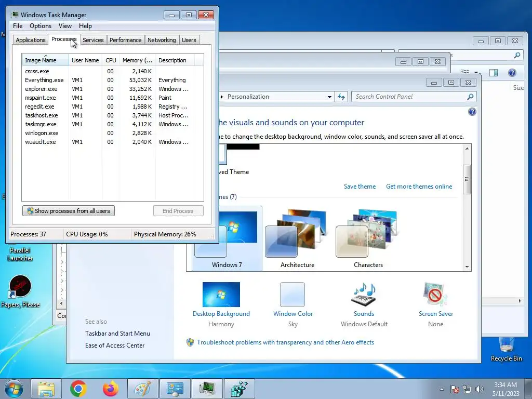532x399 pixels.
Task: Click the Task Manager title bar icon
Action: (14, 15)
